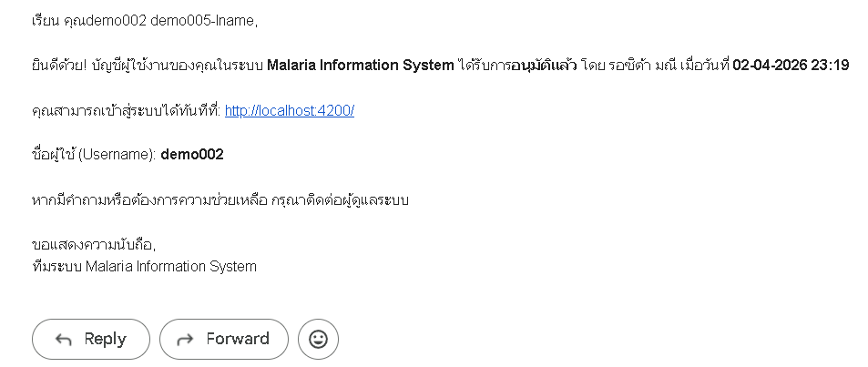Click the approval date 02-04-2026 23:19
Image resolution: width=868 pixels, height=367 pixels.
791,66
